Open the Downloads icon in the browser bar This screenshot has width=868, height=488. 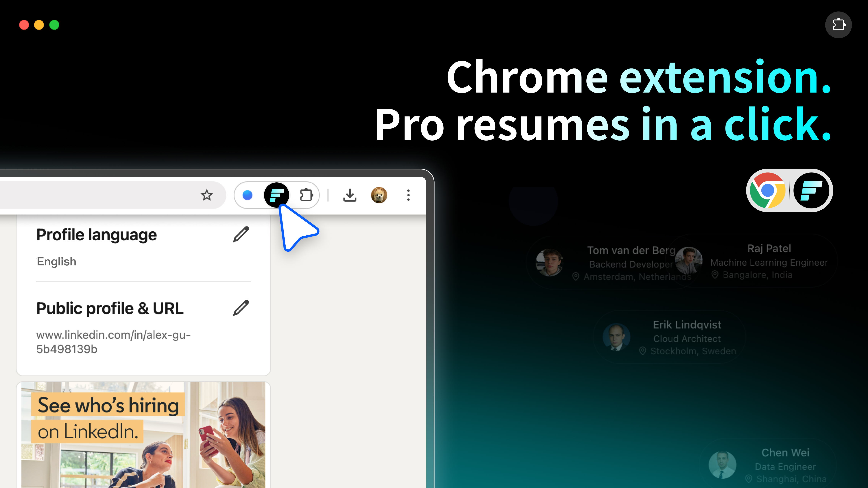pos(350,195)
